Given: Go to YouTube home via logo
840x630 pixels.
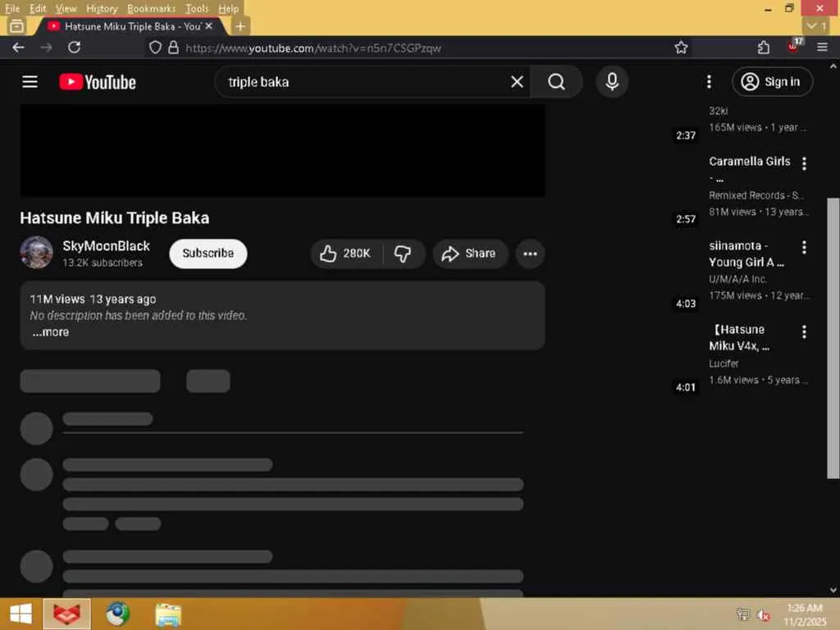Looking at the screenshot, I should coord(97,82).
